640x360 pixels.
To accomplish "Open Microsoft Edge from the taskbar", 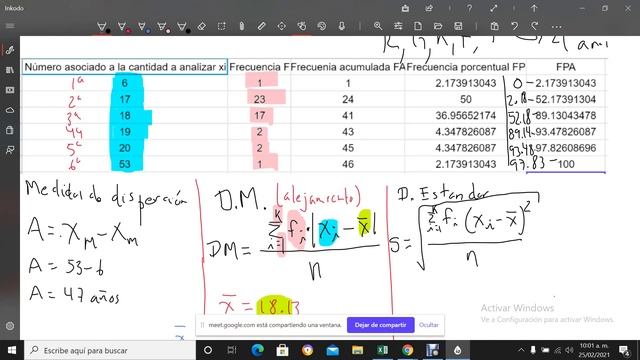I will pyautogui.click(x=257, y=350).
